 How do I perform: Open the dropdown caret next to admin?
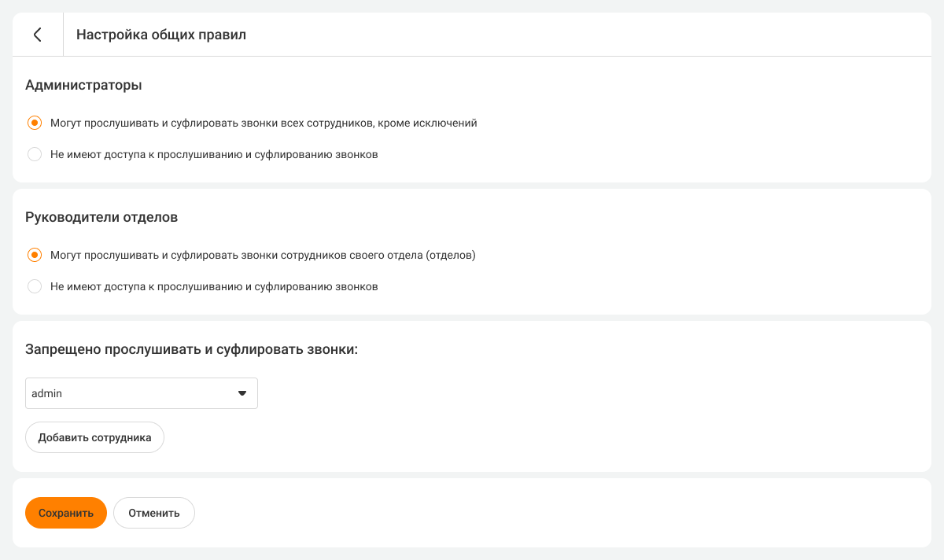(242, 393)
